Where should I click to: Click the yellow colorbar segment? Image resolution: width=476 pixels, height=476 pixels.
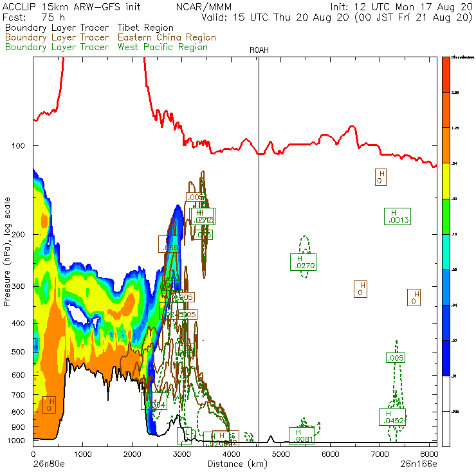tap(446, 181)
